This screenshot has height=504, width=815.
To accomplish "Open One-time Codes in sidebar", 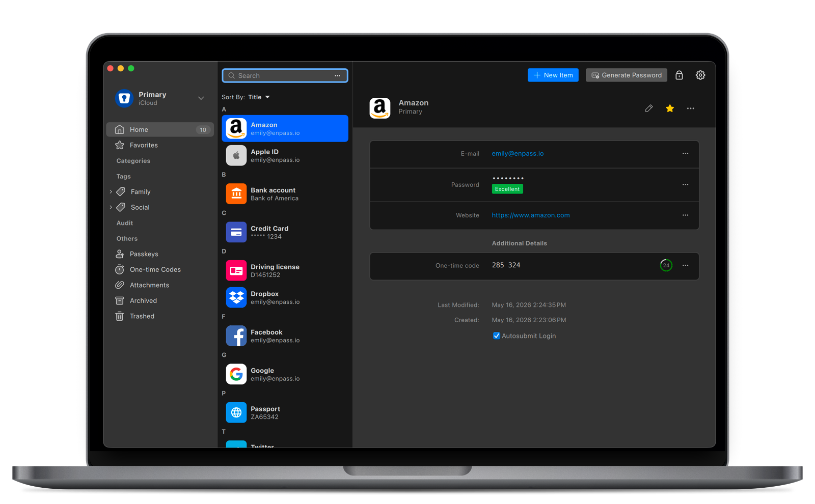I will pyautogui.click(x=159, y=269).
